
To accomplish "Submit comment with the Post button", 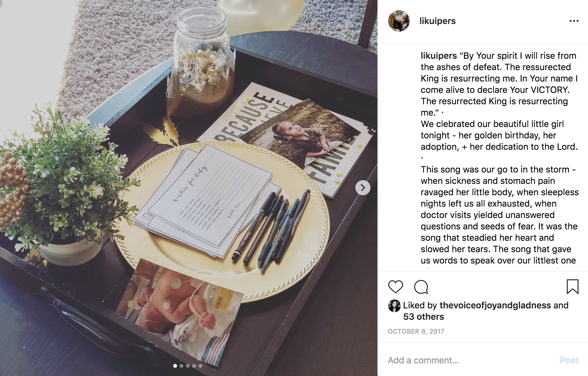I will pyautogui.click(x=569, y=360).
